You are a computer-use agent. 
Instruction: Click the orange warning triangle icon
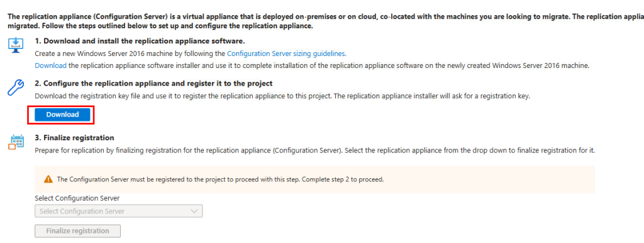[48, 179]
